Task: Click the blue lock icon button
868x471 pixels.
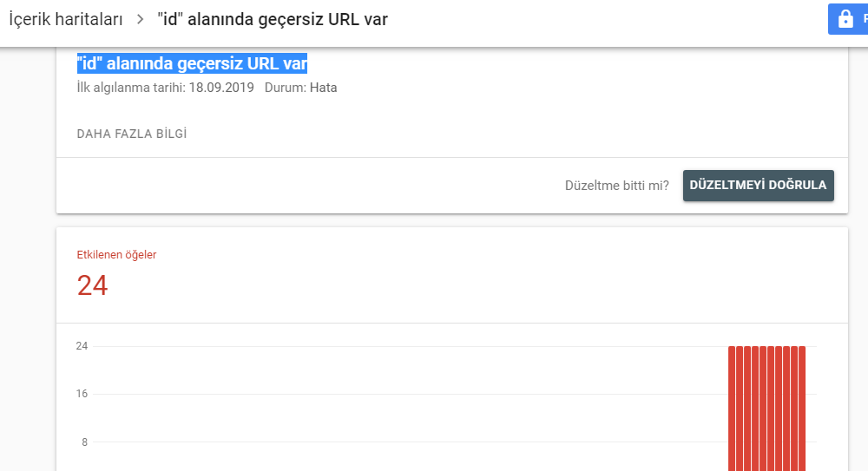Action: tap(847, 19)
